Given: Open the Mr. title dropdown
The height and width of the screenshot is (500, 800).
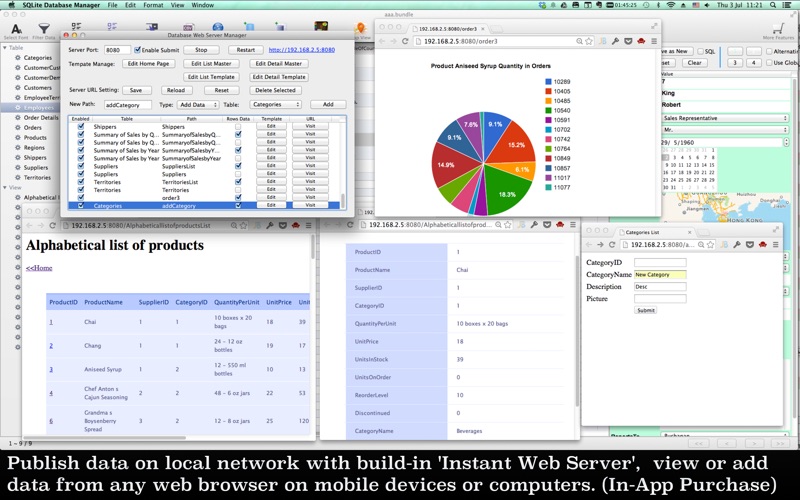Looking at the screenshot, I should point(725,130).
